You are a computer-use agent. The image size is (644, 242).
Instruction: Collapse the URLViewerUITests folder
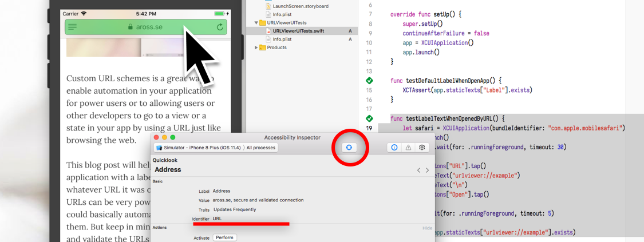pos(256,23)
